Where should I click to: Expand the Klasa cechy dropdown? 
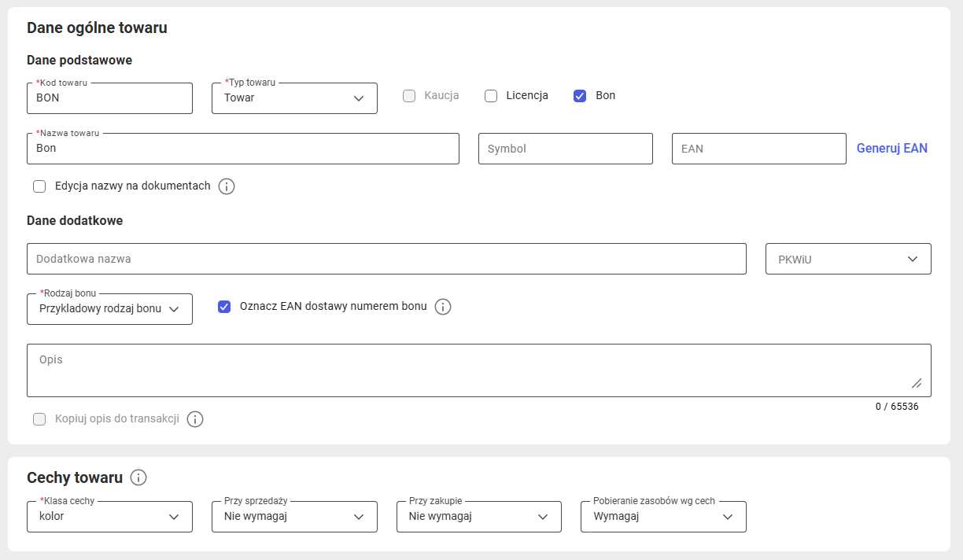(x=109, y=517)
